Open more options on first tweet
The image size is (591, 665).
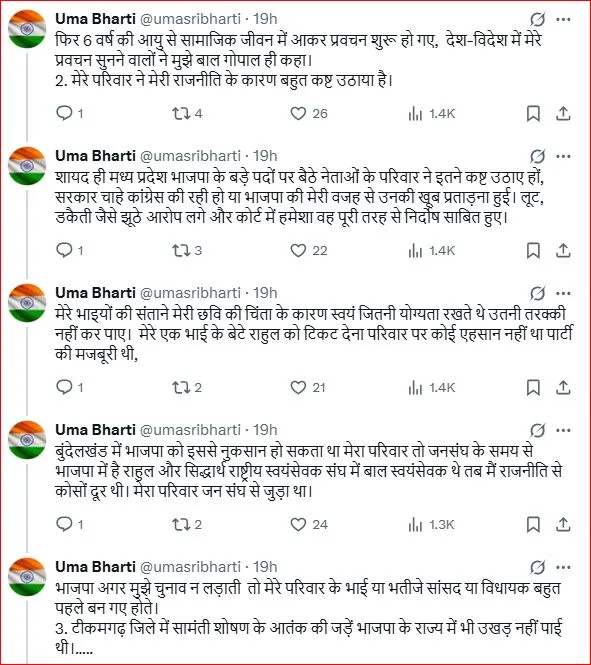coord(563,19)
